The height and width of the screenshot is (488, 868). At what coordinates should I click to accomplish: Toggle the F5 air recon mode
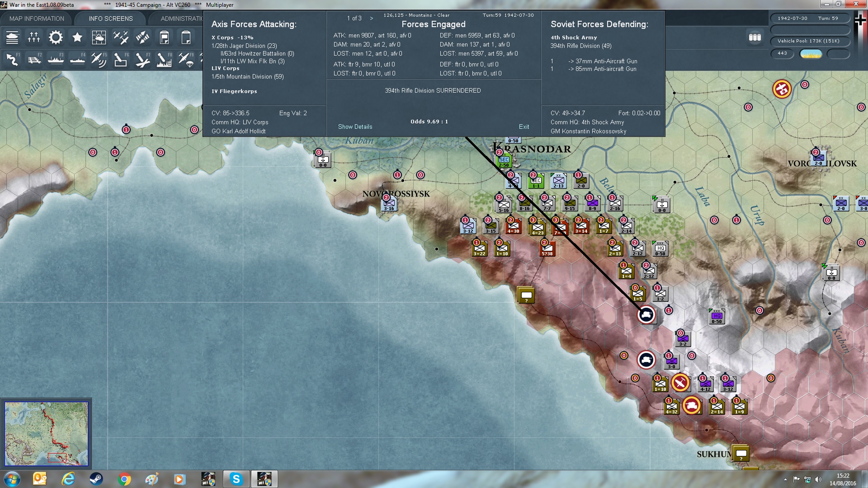[99, 60]
